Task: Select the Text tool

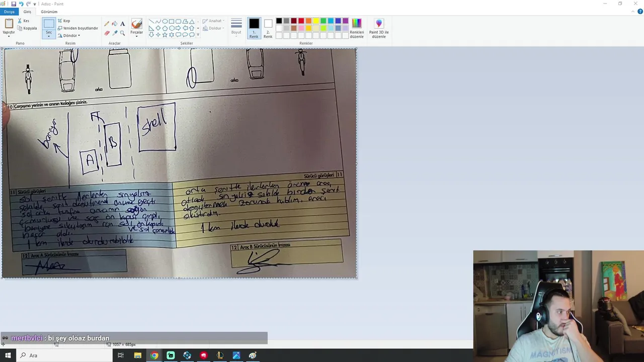Action: click(x=122, y=24)
